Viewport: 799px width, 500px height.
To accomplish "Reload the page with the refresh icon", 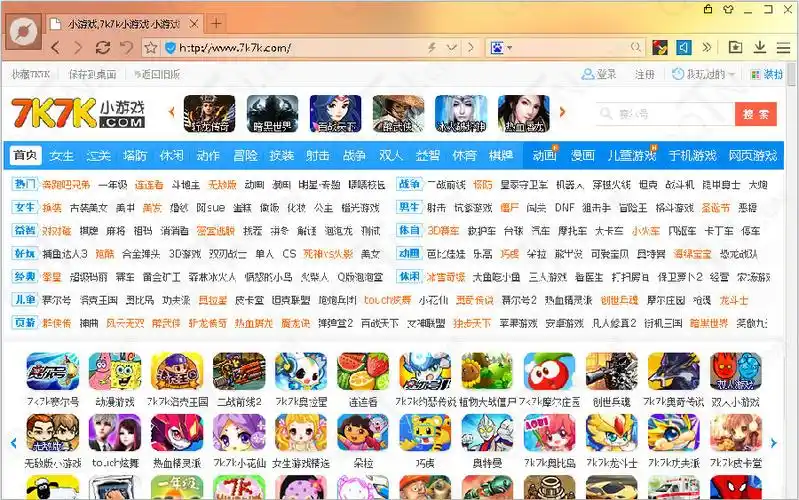I will point(103,47).
